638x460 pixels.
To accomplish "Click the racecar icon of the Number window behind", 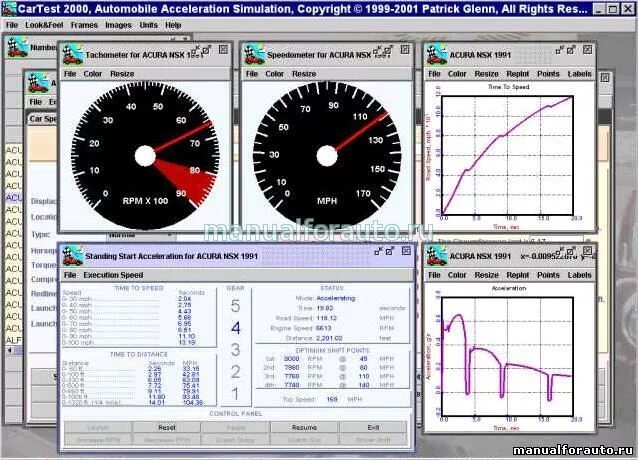I will click(x=18, y=48).
